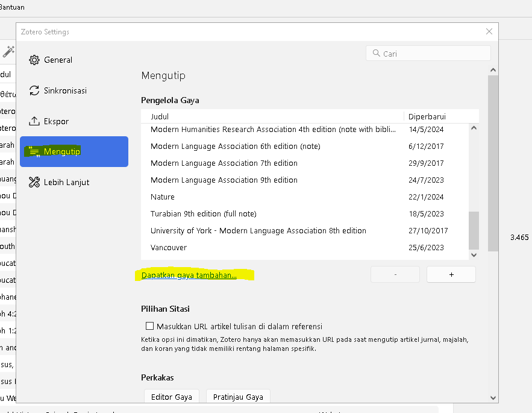Image resolution: width=532 pixels, height=413 pixels.
Task: Open the Lebih Lanjut settings pane
Action: [74, 182]
